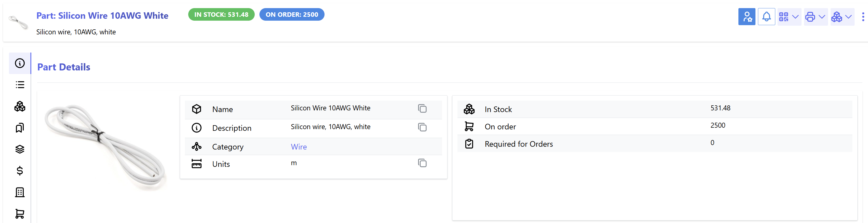Click the admin user star button
Image resolution: width=868 pixels, height=223 pixels.
(746, 16)
